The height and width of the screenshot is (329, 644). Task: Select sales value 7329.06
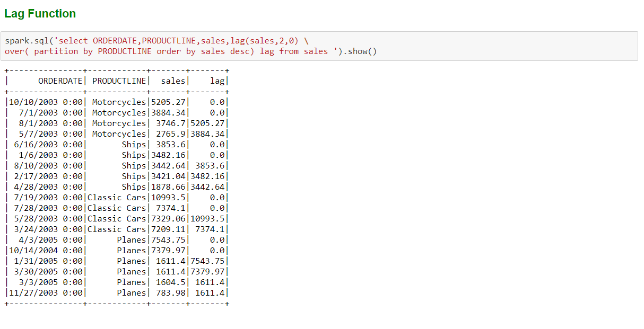(x=169, y=219)
